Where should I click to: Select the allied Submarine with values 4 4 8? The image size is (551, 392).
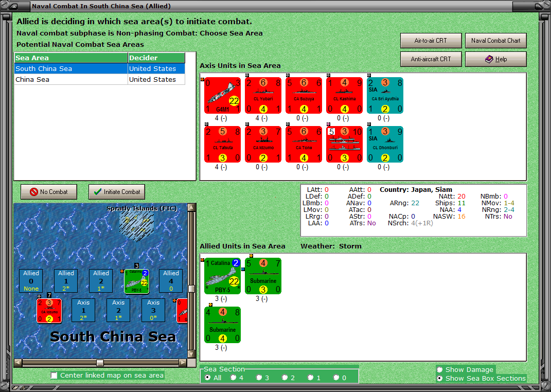[x=222, y=325]
